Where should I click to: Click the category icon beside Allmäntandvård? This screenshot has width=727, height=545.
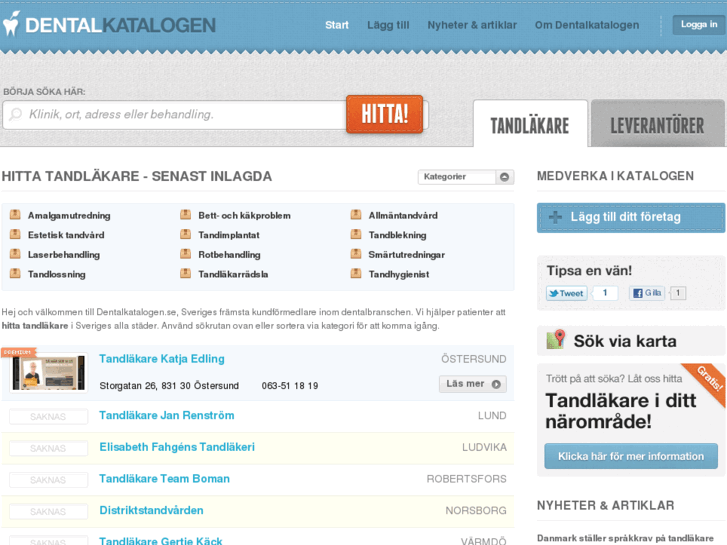[x=356, y=215]
